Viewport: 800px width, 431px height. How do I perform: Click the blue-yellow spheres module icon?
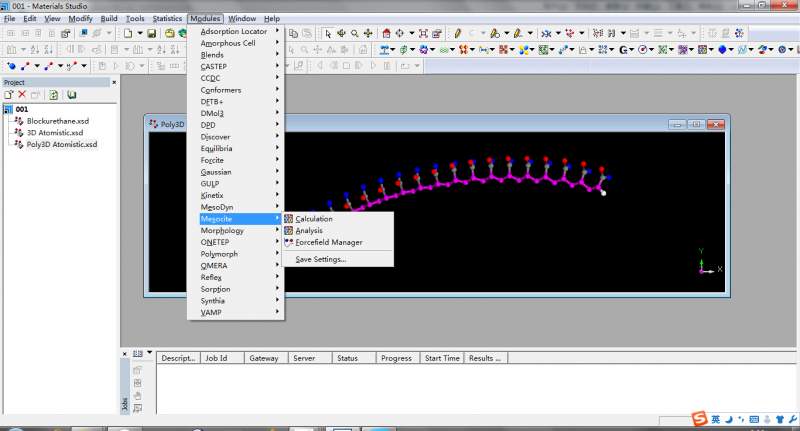(x=523, y=49)
